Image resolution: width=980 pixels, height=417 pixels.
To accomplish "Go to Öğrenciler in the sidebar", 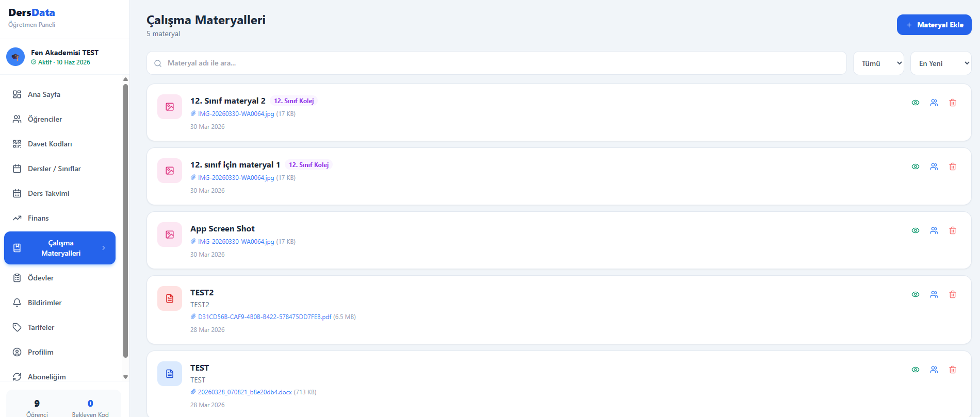I will [x=45, y=119].
